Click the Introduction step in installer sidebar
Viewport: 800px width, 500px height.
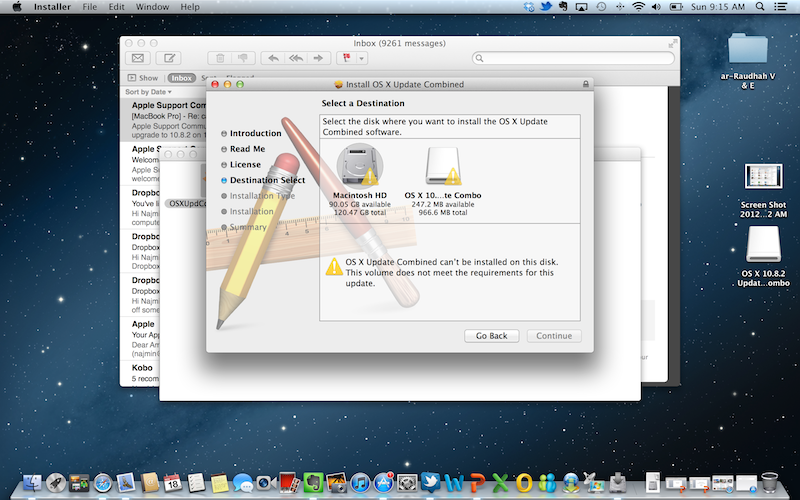pyautogui.click(x=255, y=133)
